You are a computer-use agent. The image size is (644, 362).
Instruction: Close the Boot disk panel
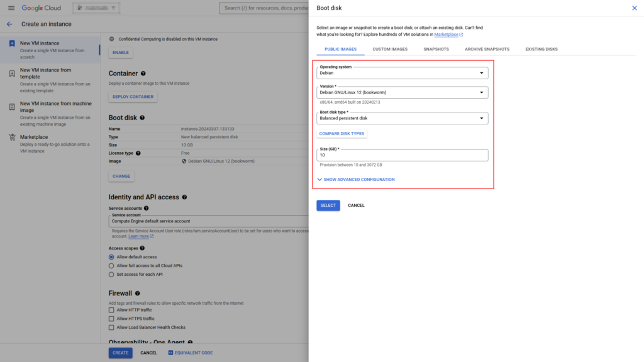coord(634,8)
